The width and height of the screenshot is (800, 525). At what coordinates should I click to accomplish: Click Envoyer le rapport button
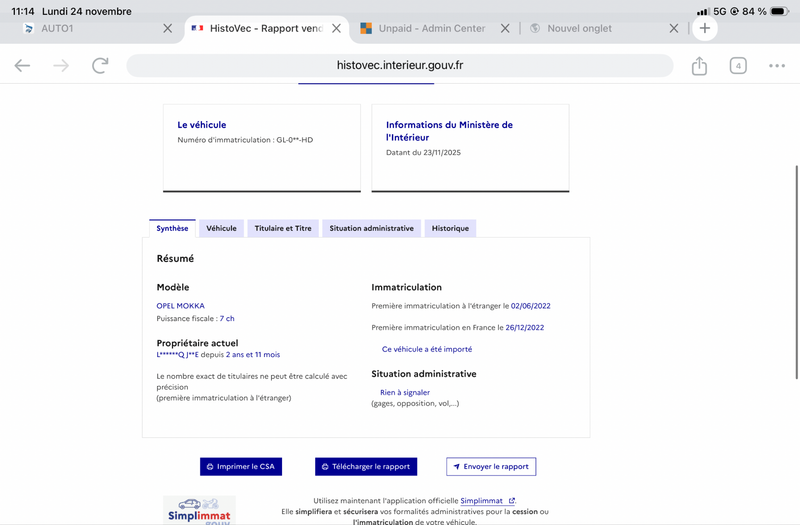pyautogui.click(x=491, y=467)
